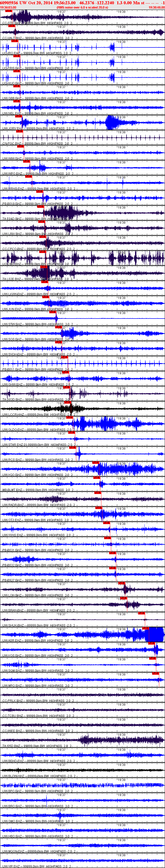This screenshot has width=165, height=868.
Task: Click the RMS noise scaling note
Action: point(82,7)
